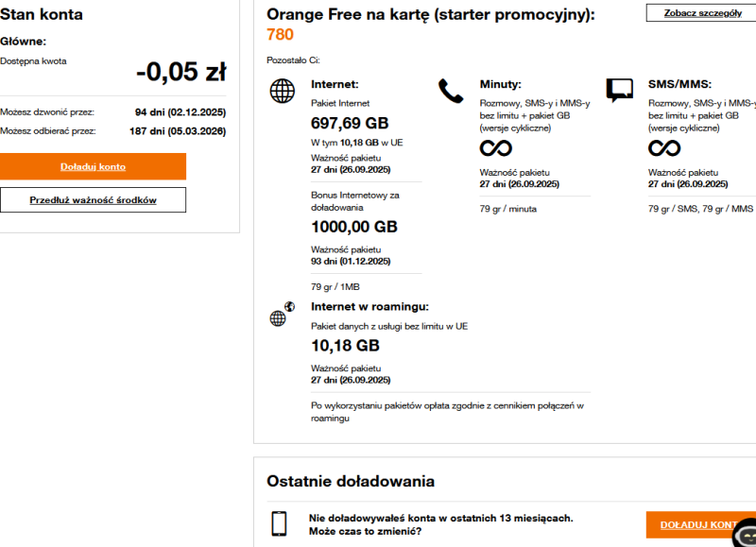Click the infinity symbol under Minuty
The image size is (756, 547).
[x=495, y=148]
